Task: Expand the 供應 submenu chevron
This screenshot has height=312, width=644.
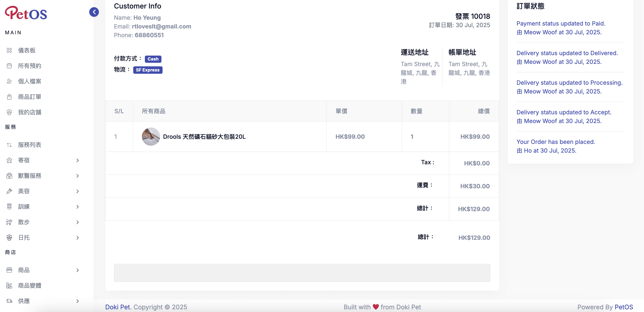Action: coord(78,301)
